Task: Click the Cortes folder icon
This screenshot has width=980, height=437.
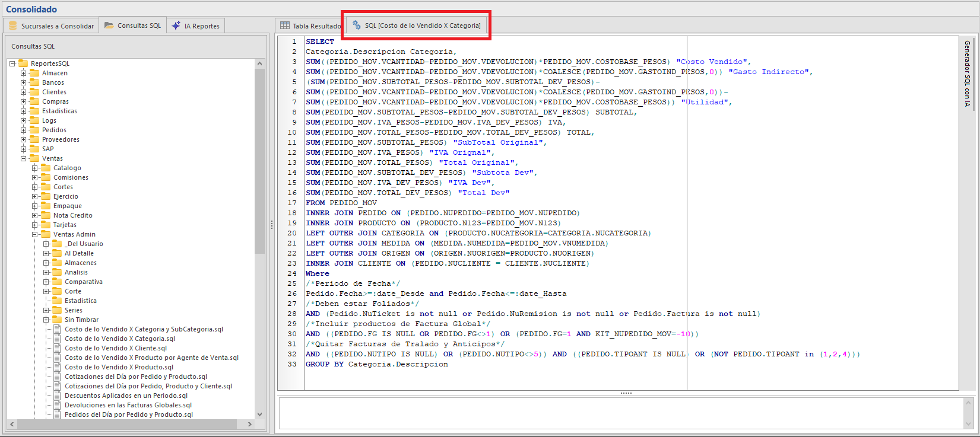Action: click(46, 187)
